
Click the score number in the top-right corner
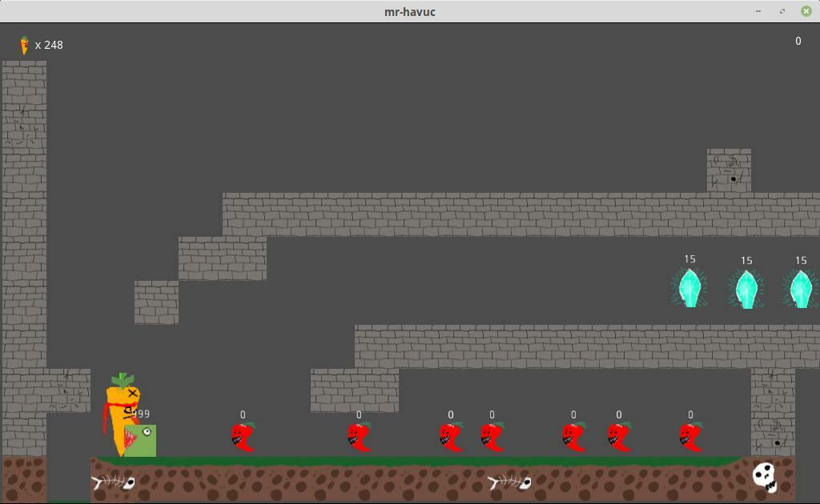(x=798, y=42)
